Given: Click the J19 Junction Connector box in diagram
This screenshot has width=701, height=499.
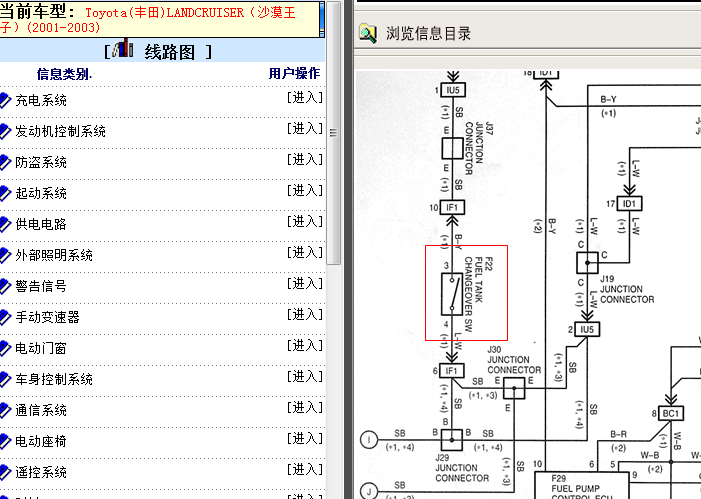Looking at the screenshot, I should [587, 263].
